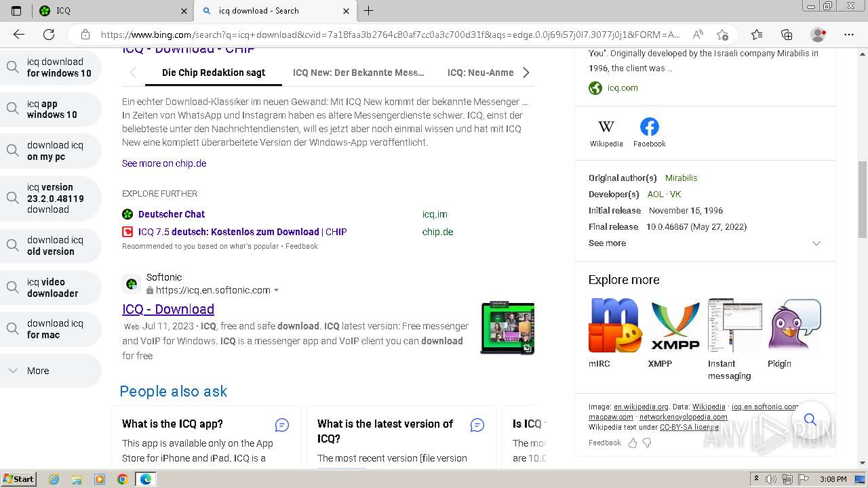The height and width of the screenshot is (488, 868).
Task: Click floating blue search icon
Action: (810, 420)
